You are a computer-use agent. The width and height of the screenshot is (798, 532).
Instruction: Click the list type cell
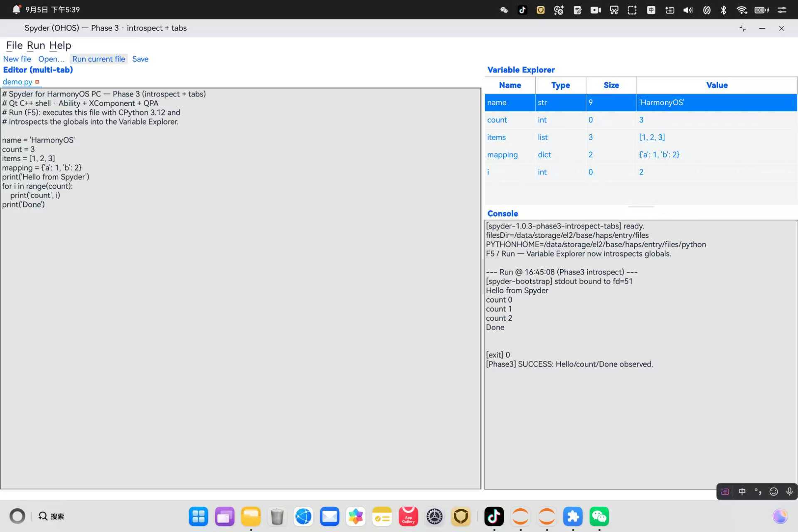[x=561, y=137]
